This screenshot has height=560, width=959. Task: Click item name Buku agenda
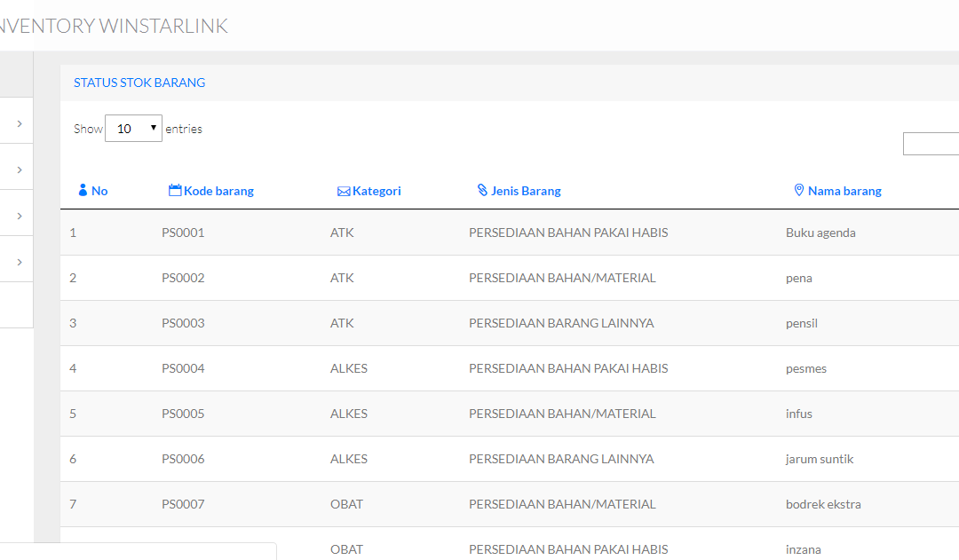click(820, 233)
